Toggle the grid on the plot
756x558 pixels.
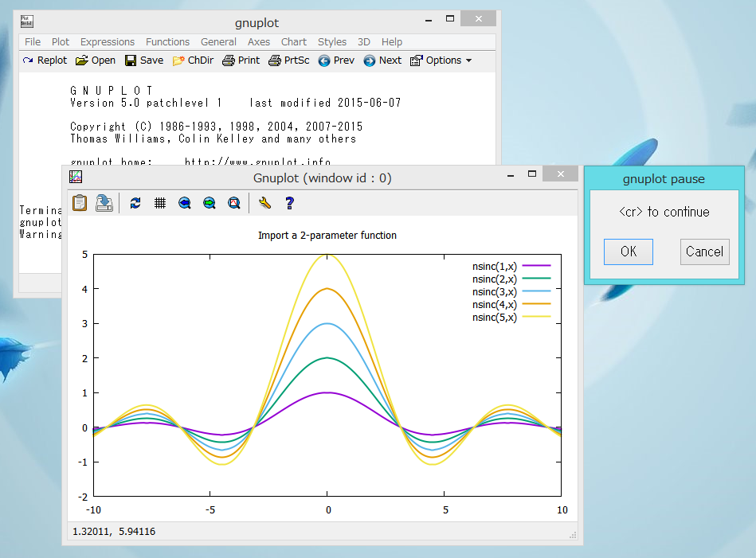point(160,203)
